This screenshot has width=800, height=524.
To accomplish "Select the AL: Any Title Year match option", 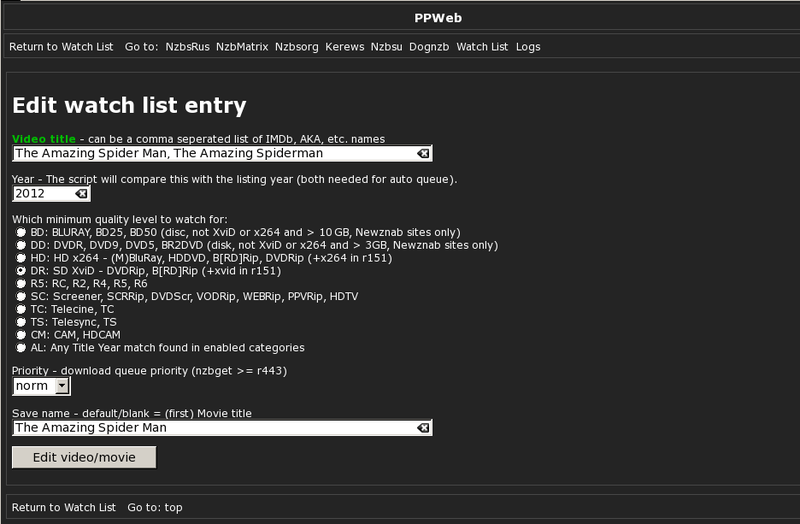I will (x=21, y=348).
